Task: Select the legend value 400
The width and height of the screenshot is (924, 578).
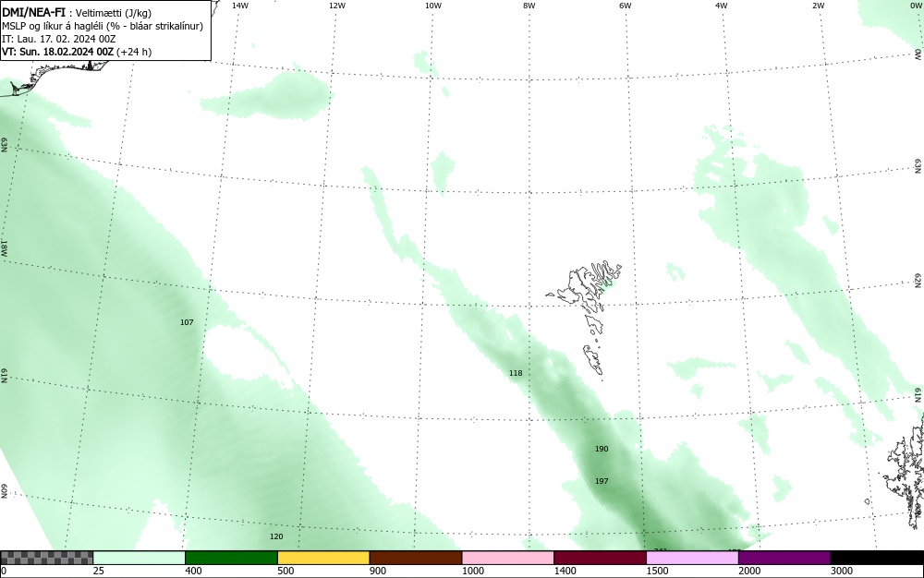Action: [193, 571]
